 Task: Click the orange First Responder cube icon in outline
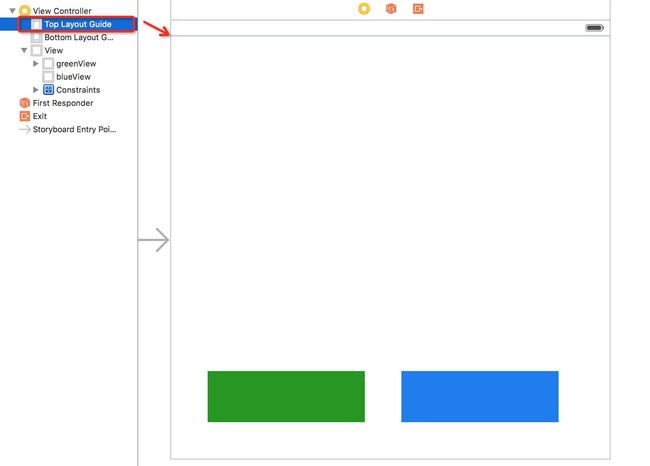coord(25,103)
